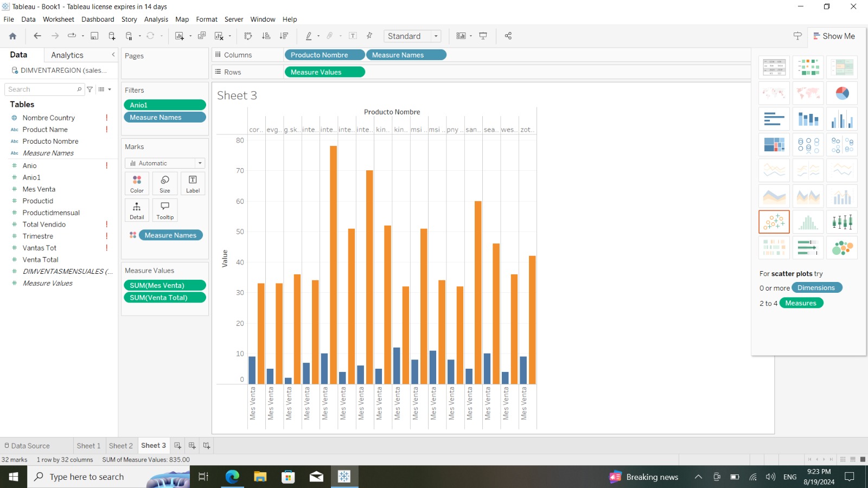Select the SUM(Venta Total) pill

point(164,297)
